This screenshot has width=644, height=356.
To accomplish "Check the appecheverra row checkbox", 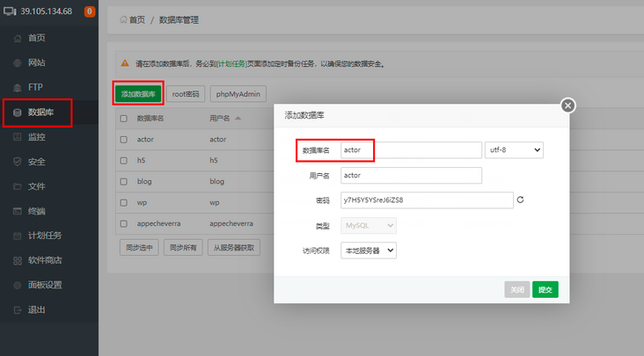I will [124, 223].
